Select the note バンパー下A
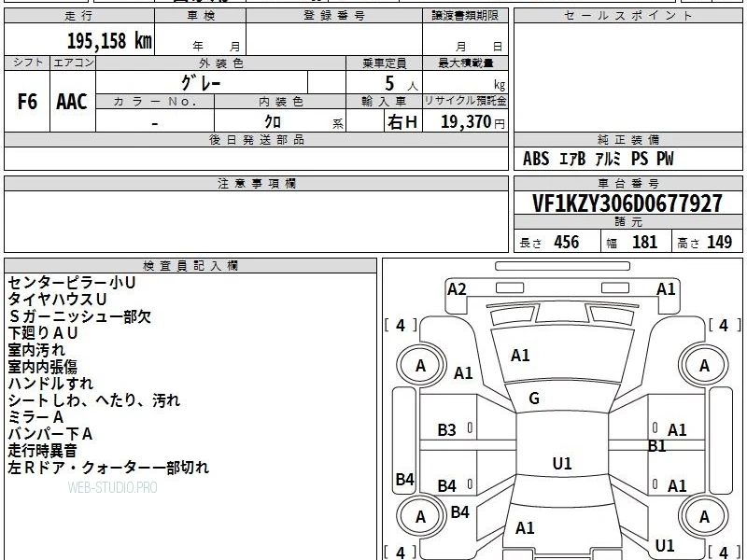The height and width of the screenshot is (560, 747). 50,434
